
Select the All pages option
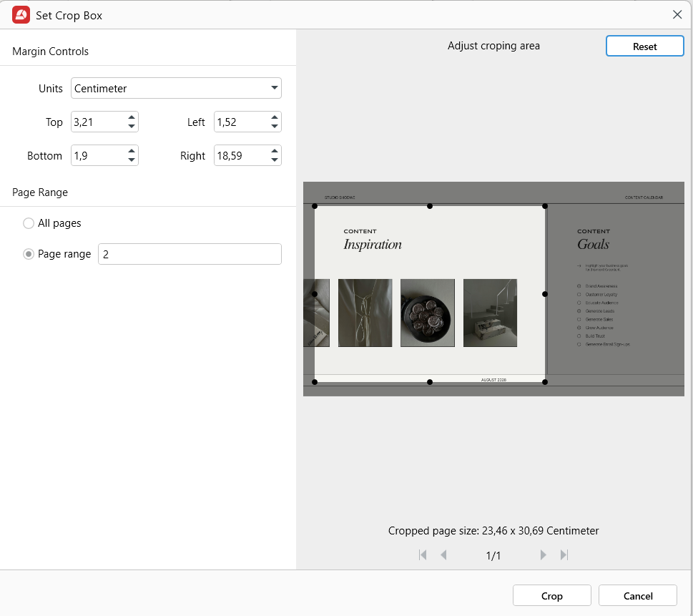pyautogui.click(x=29, y=223)
